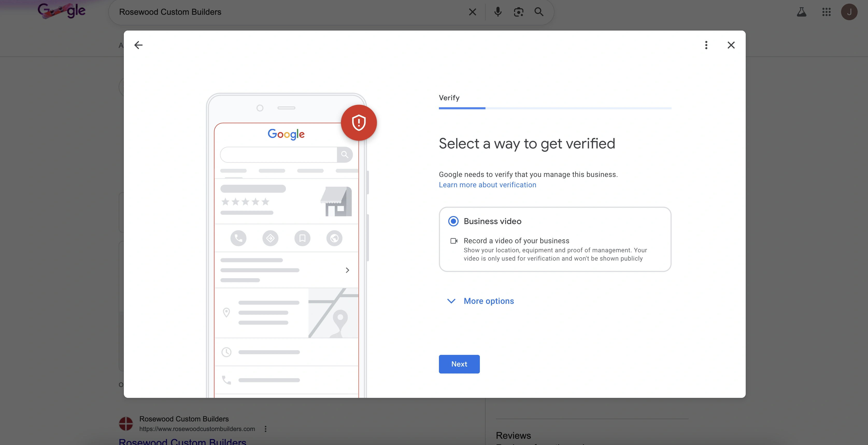Select the Business video radio button
Viewport: 868px width, 445px height.
point(453,221)
